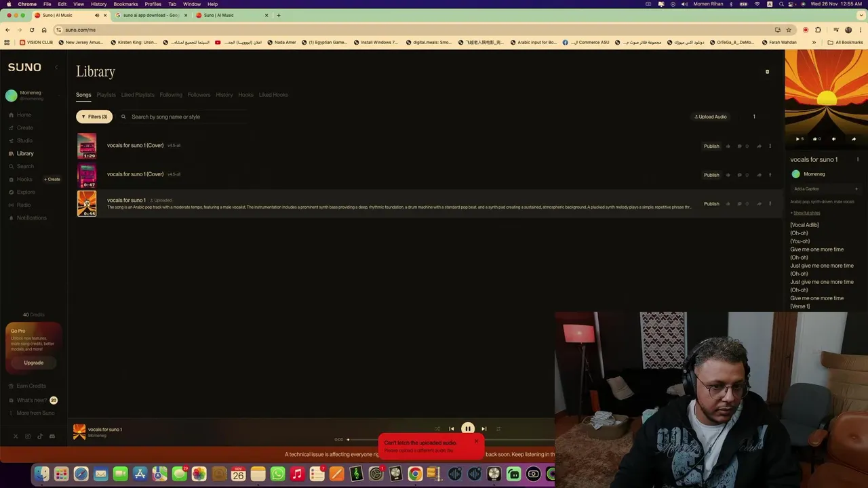
Task: Play the 0:47 Cover song thumbnail
Action: click(x=87, y=175)
